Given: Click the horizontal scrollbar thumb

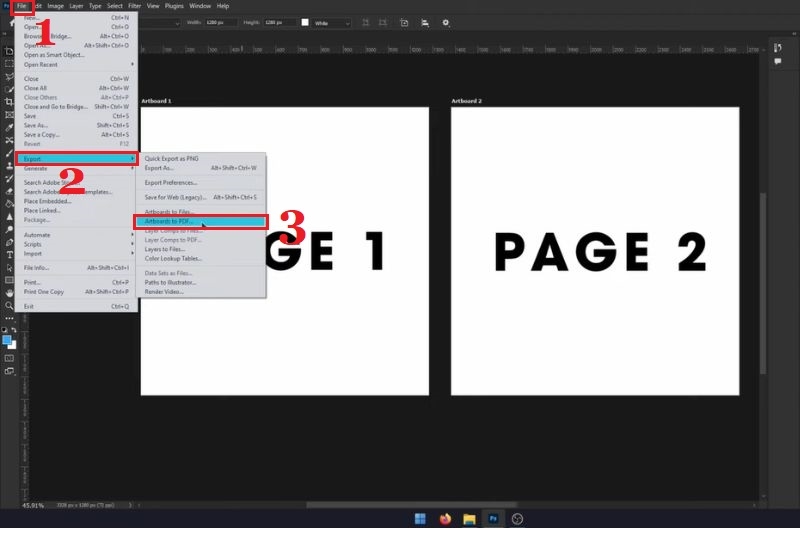Looking at the screenshot, I should pyautogui.click(x=411, y=505).
